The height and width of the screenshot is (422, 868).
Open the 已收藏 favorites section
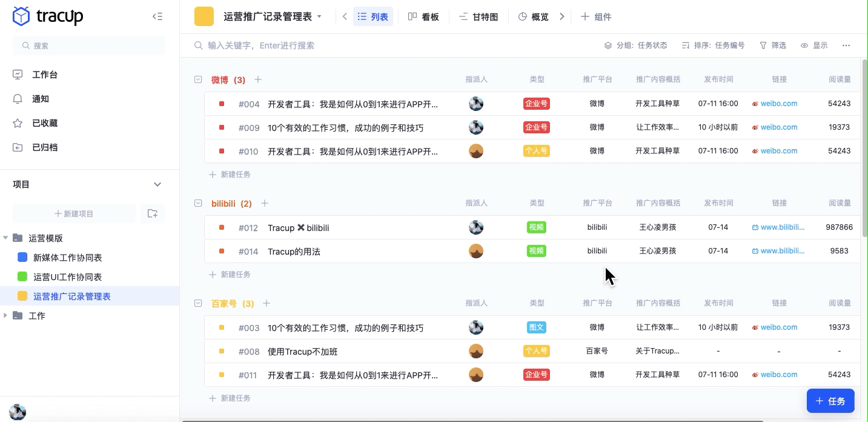[45, 122]
